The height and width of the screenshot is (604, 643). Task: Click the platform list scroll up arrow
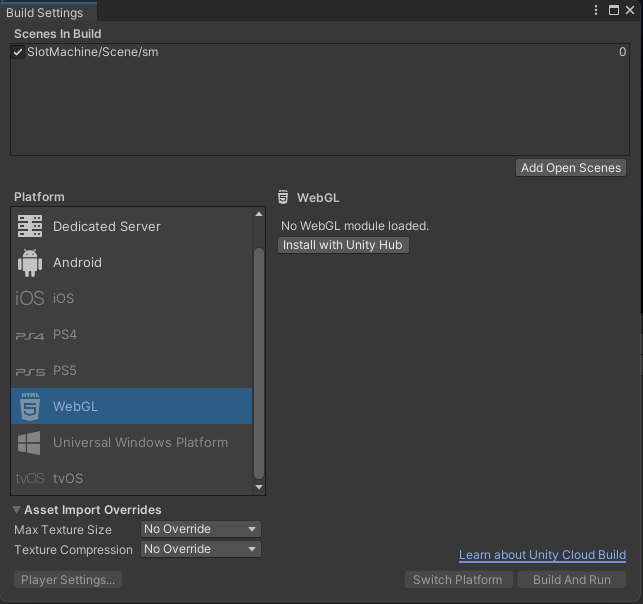click(x=259, y=214)
